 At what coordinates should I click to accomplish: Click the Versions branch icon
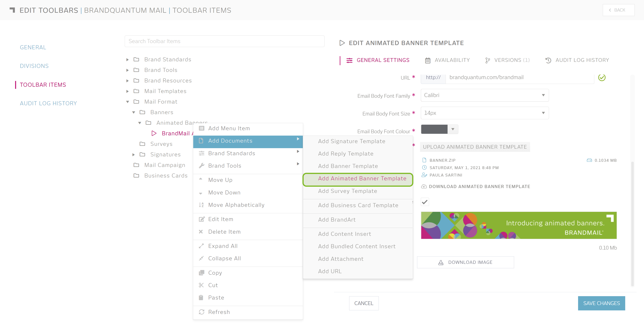487,60
